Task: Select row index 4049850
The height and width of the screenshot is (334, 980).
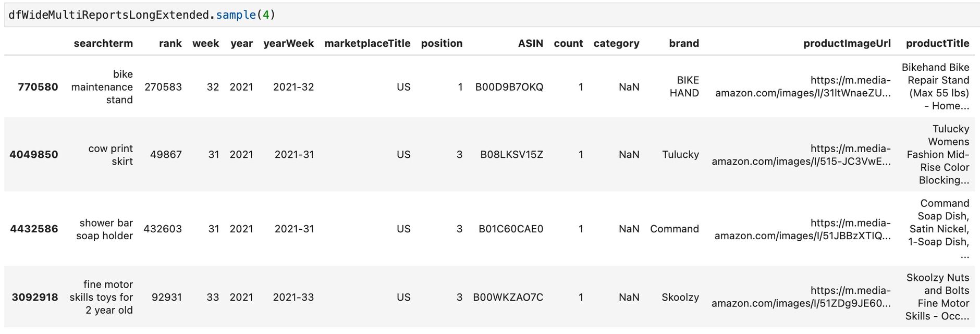Action: coord(34,155)
